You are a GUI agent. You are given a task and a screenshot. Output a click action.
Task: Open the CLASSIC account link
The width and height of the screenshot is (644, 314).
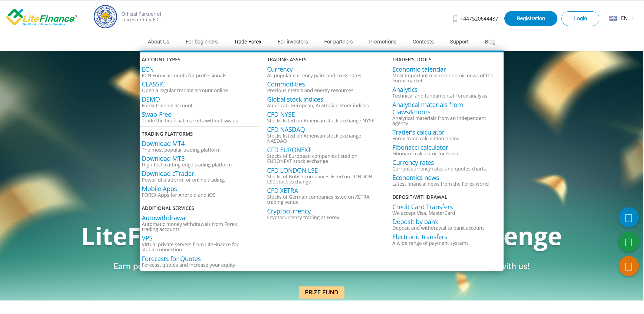153,84
